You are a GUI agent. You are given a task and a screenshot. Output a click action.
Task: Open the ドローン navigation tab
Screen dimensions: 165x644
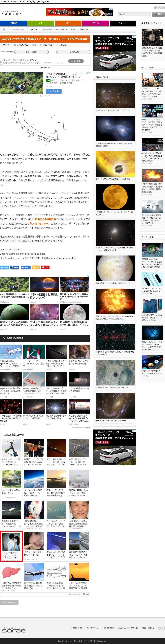coord(96,23)
